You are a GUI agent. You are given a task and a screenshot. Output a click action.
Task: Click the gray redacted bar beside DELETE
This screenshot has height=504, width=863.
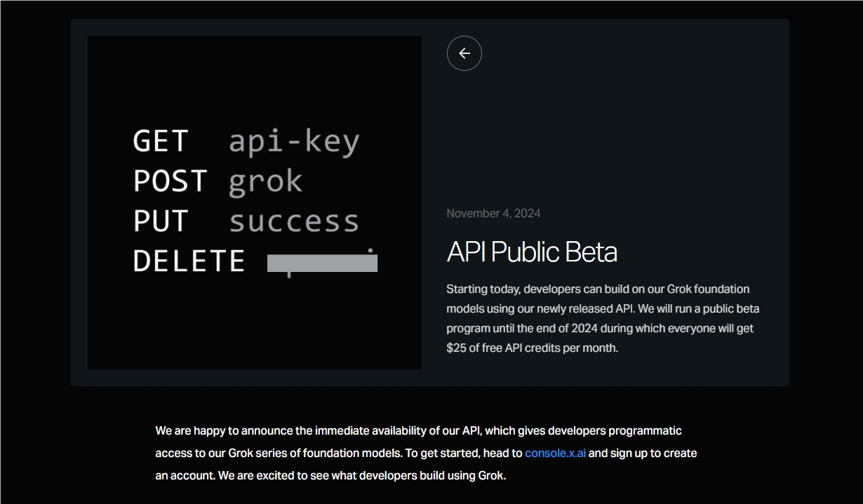[323, 263]
